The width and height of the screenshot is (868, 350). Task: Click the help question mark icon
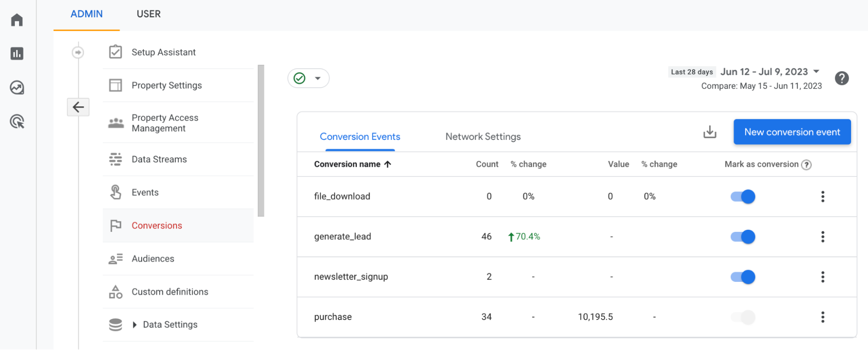pyautogui.click(x=842, y=79)
